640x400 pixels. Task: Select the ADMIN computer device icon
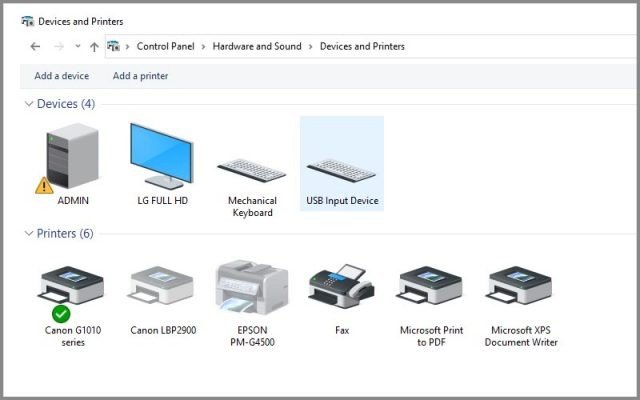tap(73, 156)
